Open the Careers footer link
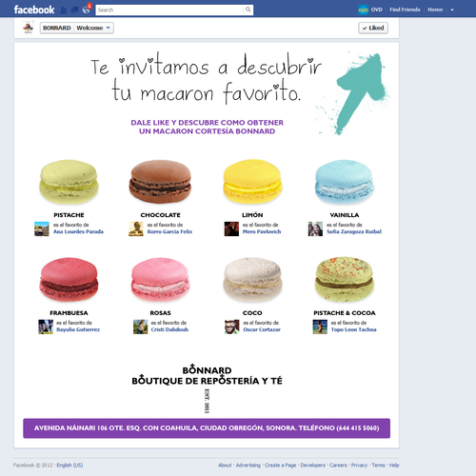The image size is (476, 476). click(x=338, y=466)
